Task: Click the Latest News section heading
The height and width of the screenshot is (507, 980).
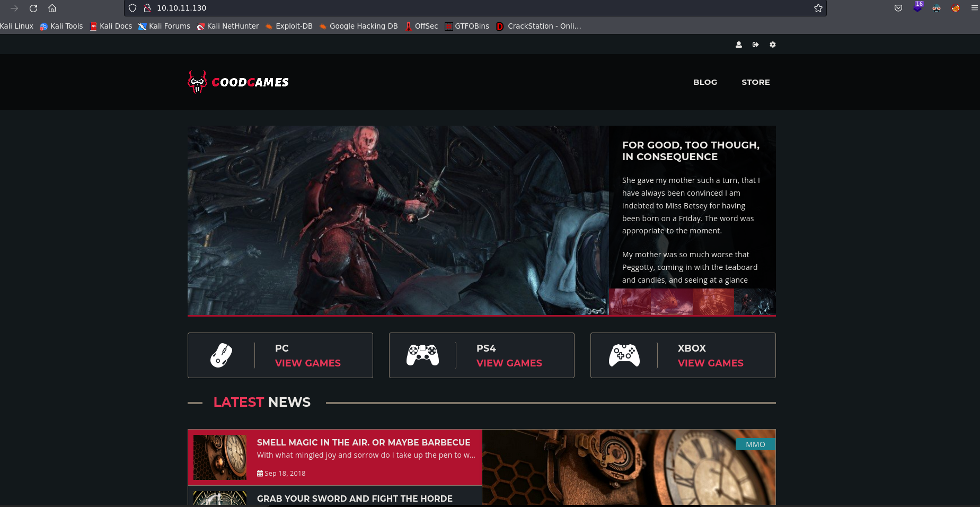Action: click(x=262, y=403)
